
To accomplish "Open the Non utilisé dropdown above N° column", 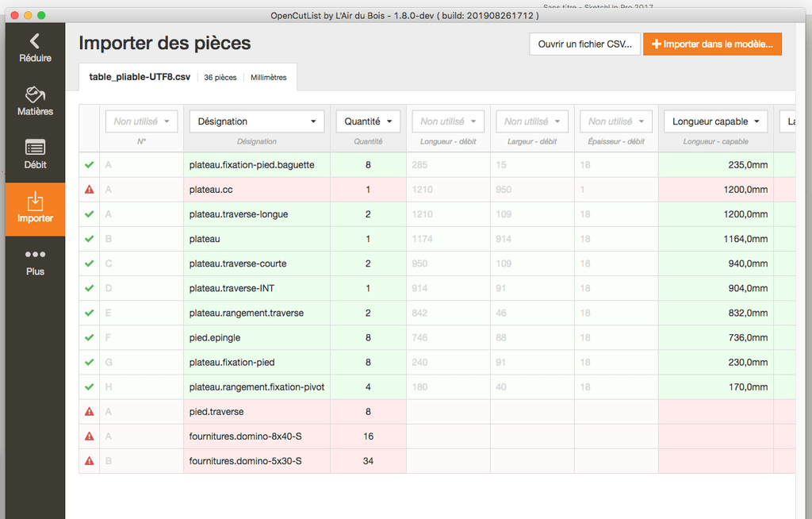I will tap(141, 121).
